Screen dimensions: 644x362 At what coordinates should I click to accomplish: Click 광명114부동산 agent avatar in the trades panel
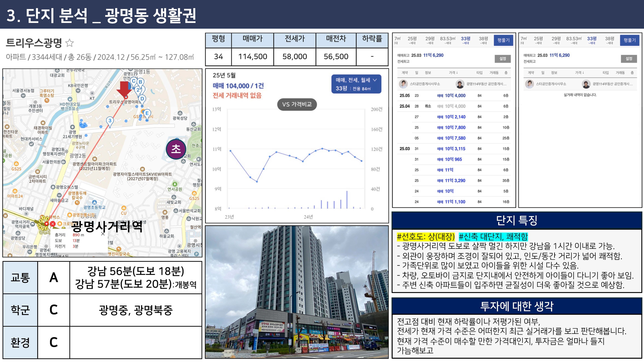pos(460,84)
